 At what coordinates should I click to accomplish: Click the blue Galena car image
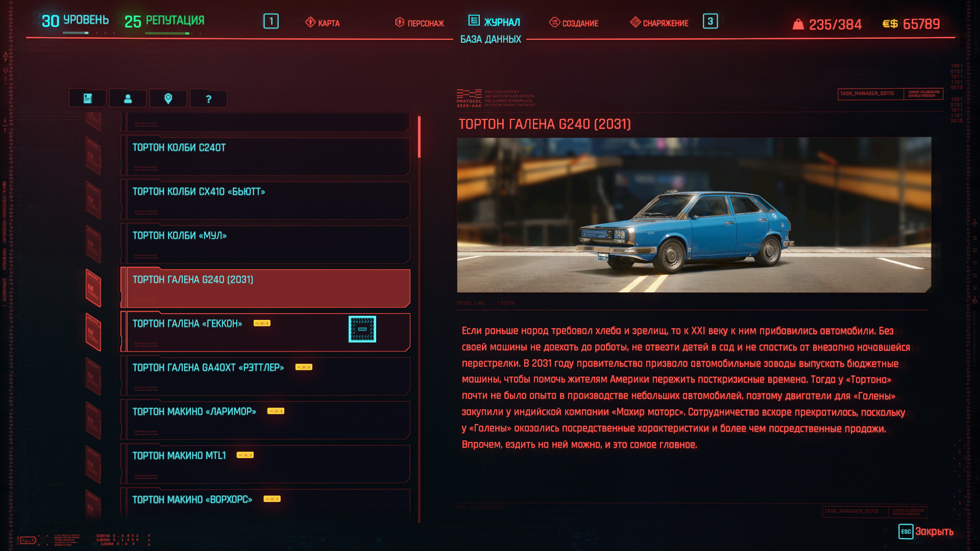694,215
